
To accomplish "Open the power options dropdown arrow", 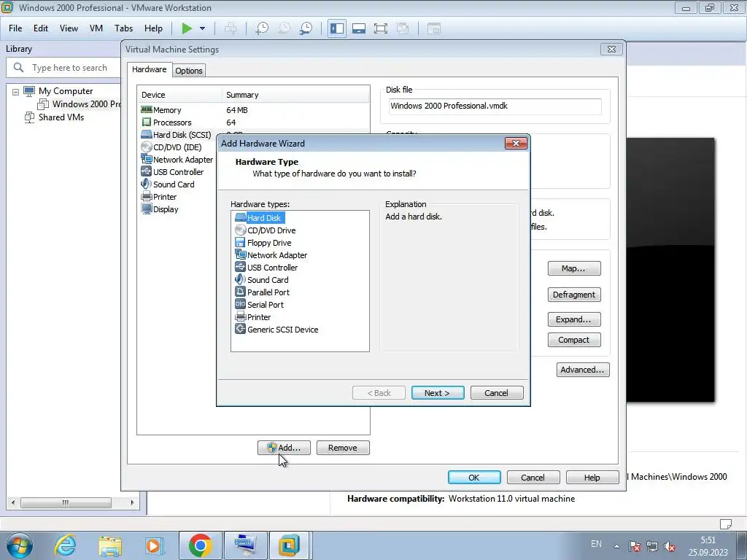I will [203, 28].
